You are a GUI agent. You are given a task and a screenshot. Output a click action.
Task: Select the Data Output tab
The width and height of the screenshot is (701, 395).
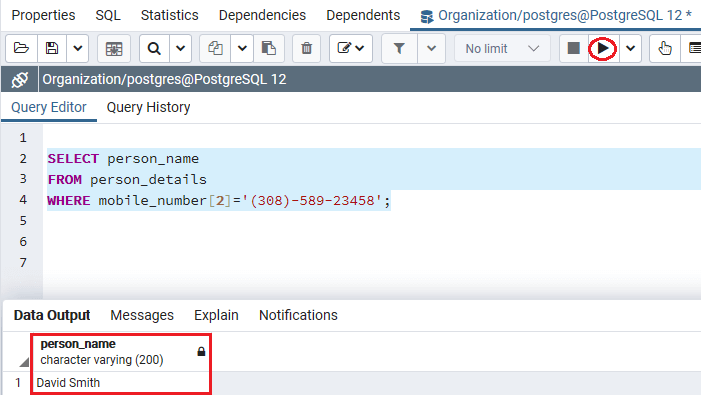click(52, 315)
